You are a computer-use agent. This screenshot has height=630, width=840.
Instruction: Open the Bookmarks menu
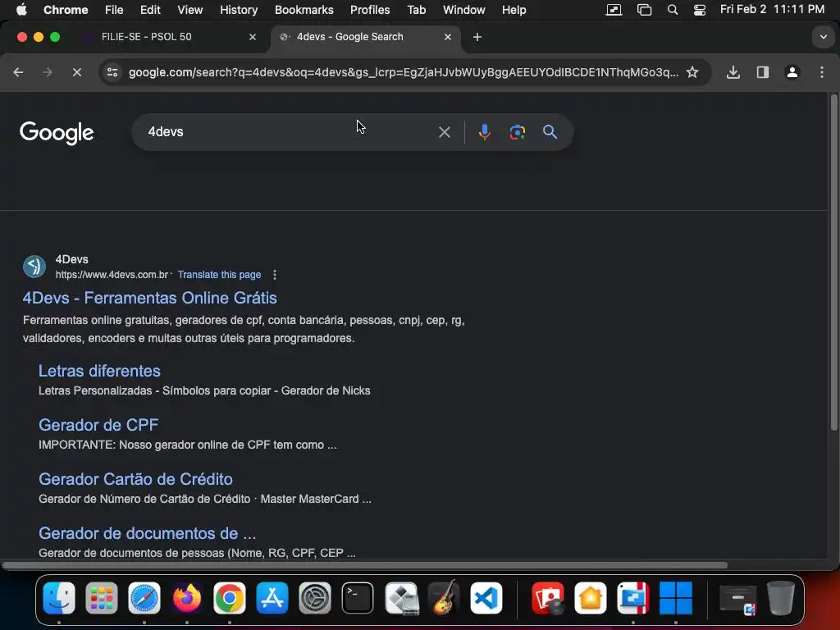[x=304, y=10]
